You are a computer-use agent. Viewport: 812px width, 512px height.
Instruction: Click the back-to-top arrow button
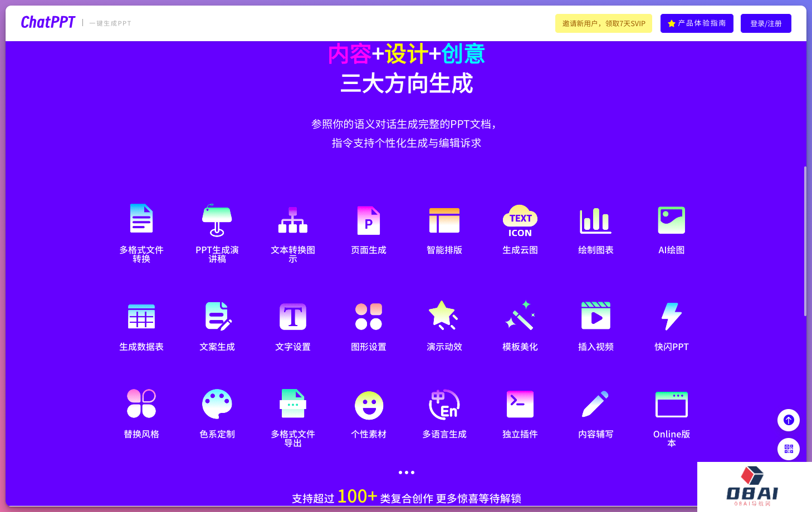[x=789, y=420]
